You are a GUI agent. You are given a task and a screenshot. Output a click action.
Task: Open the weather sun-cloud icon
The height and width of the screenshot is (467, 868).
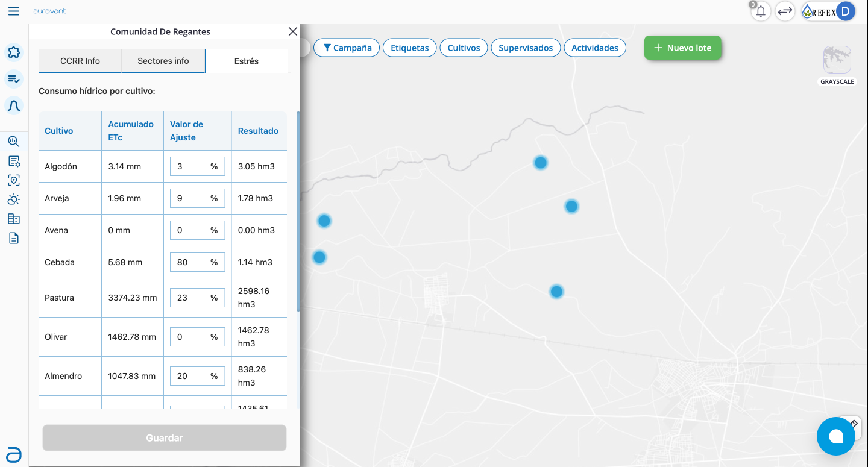coord(14,199)
